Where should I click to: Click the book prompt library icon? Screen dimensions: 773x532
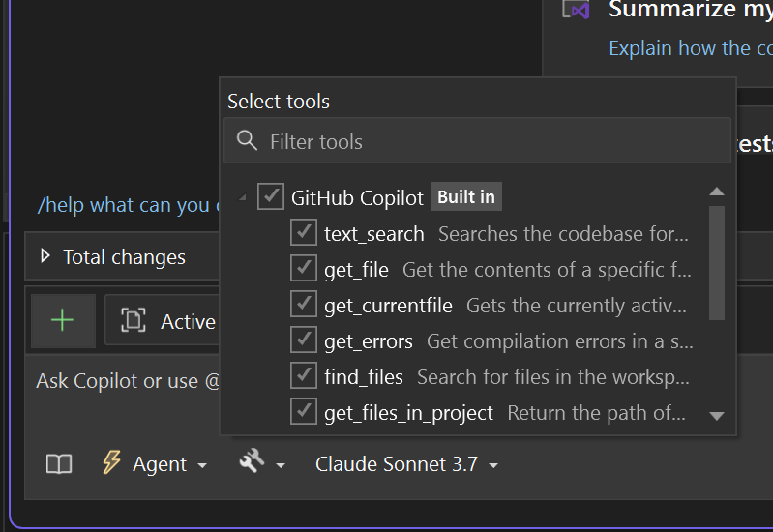coord(59,464)
